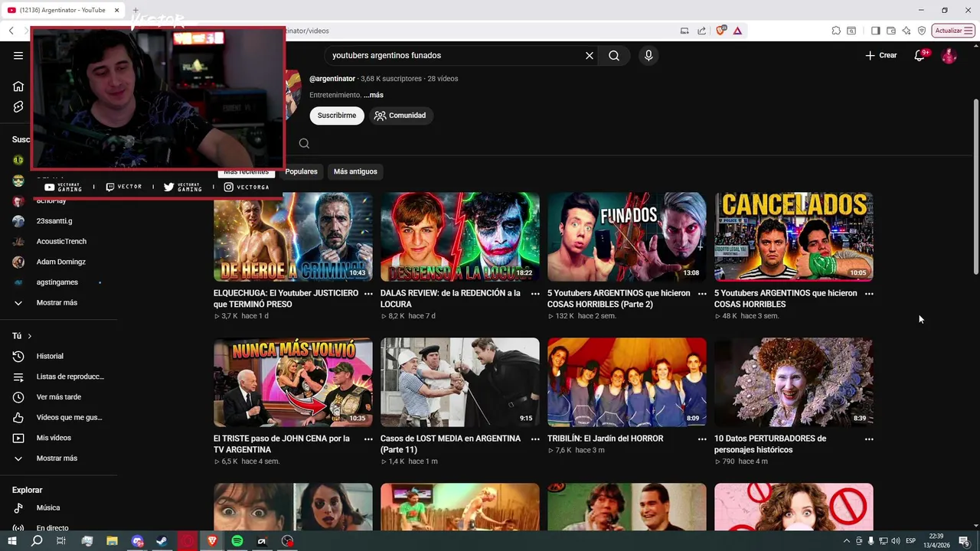Open browser extensions puzzle icon
Viewport: 980px width, 551px height.
pos(836,31)
